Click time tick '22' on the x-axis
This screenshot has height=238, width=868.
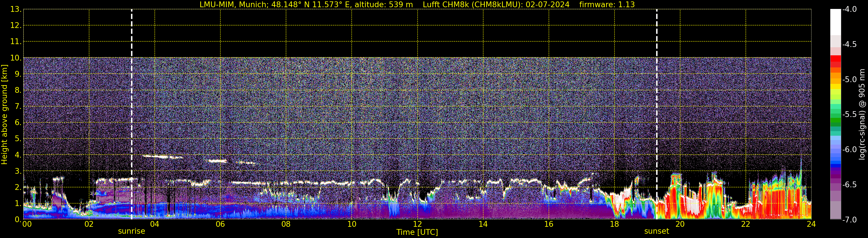click(746, 224)
